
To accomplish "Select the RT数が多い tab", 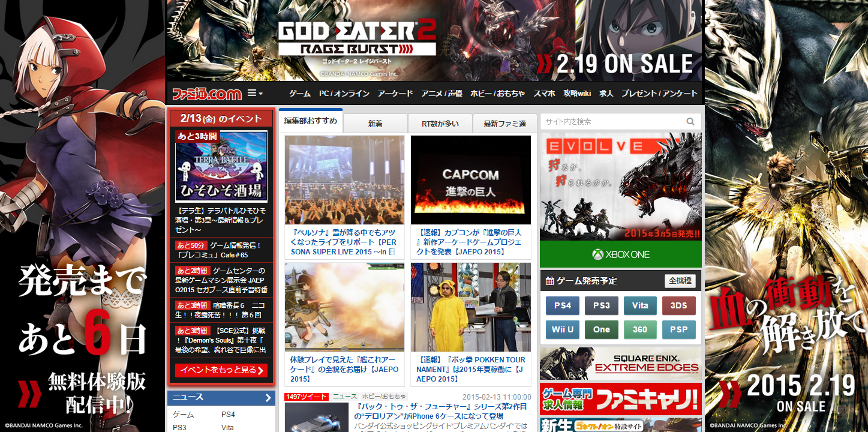I will (440, 124).
